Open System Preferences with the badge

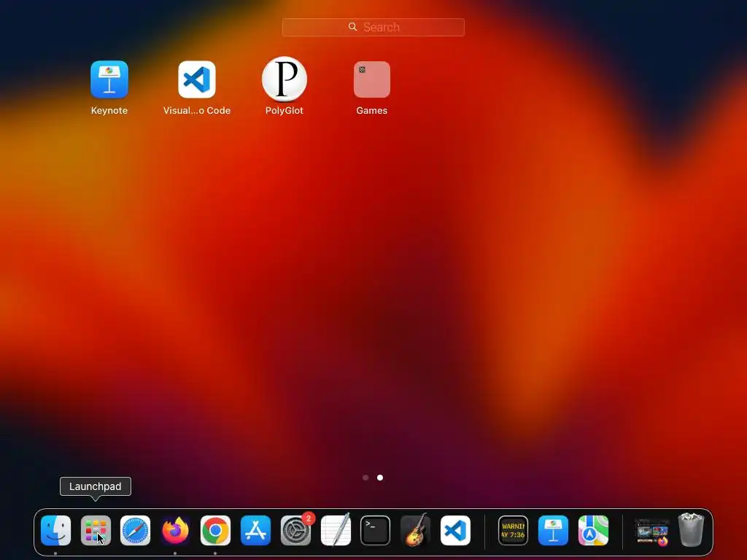(x=295, y=530)
